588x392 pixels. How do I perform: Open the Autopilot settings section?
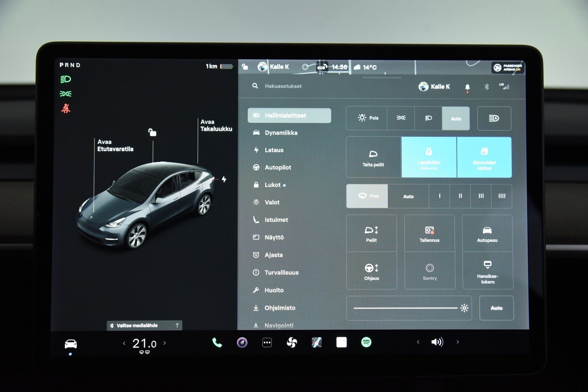278,167
